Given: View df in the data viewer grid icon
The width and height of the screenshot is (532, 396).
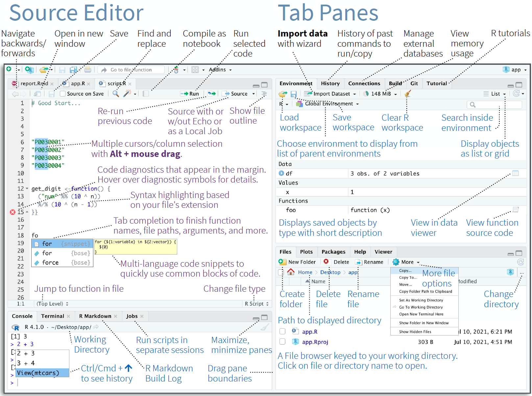Looking at the screenshot, I should 515,173.
